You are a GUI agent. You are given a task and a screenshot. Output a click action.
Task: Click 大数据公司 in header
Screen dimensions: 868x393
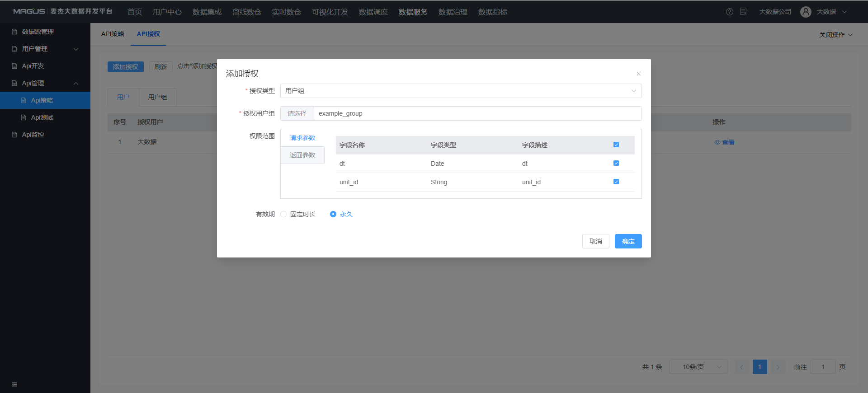pyautogui.click(x=775, y=12)
